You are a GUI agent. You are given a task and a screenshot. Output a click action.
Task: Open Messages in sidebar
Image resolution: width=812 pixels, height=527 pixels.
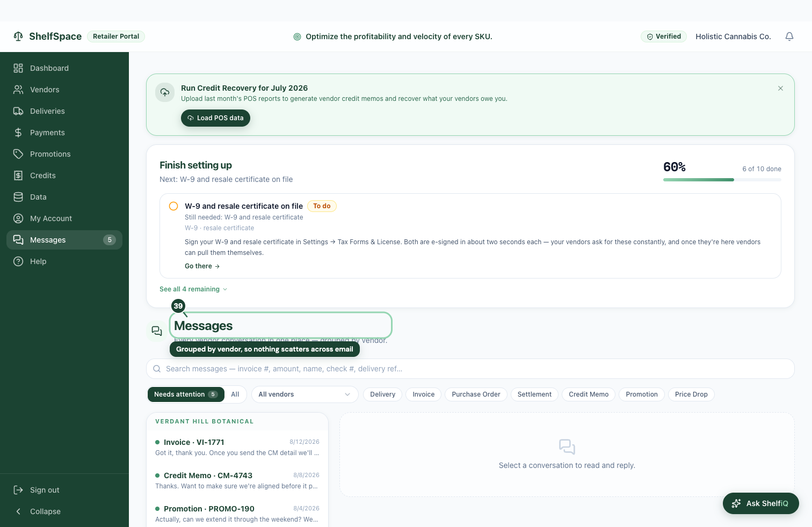[x=64, y=240]
